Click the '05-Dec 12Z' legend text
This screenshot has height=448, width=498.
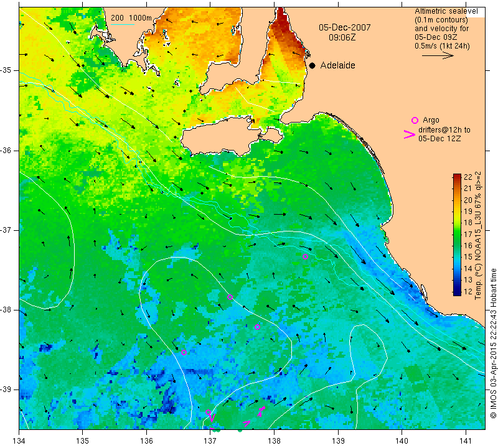(x=439, y=138)
